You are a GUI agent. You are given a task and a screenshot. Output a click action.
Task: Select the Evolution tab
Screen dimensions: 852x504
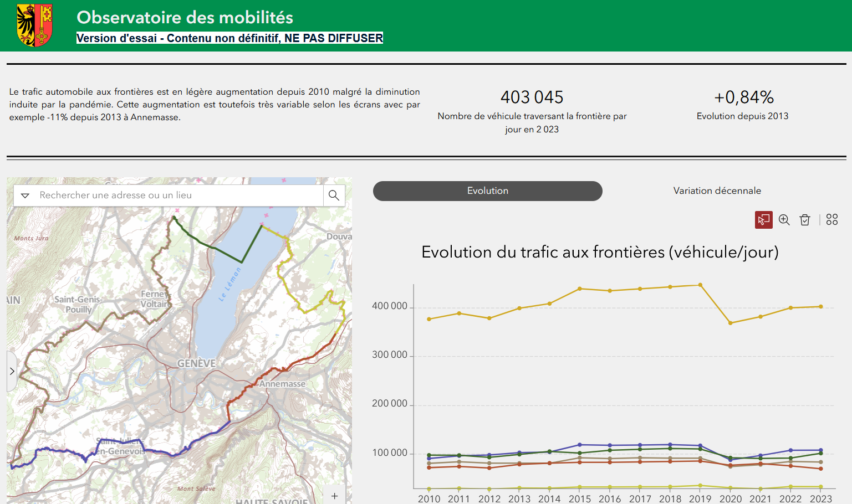[487, 191]
